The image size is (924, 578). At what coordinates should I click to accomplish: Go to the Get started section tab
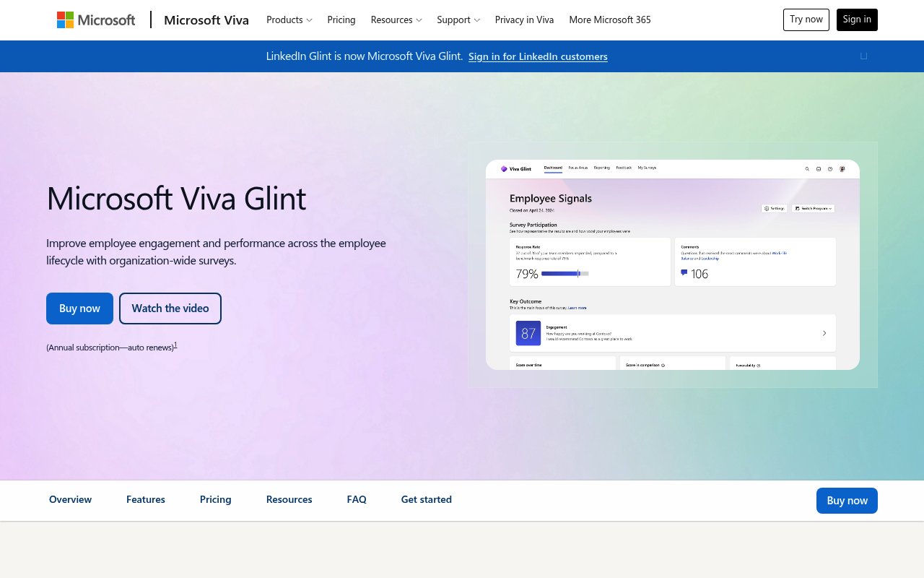(427, 499)
